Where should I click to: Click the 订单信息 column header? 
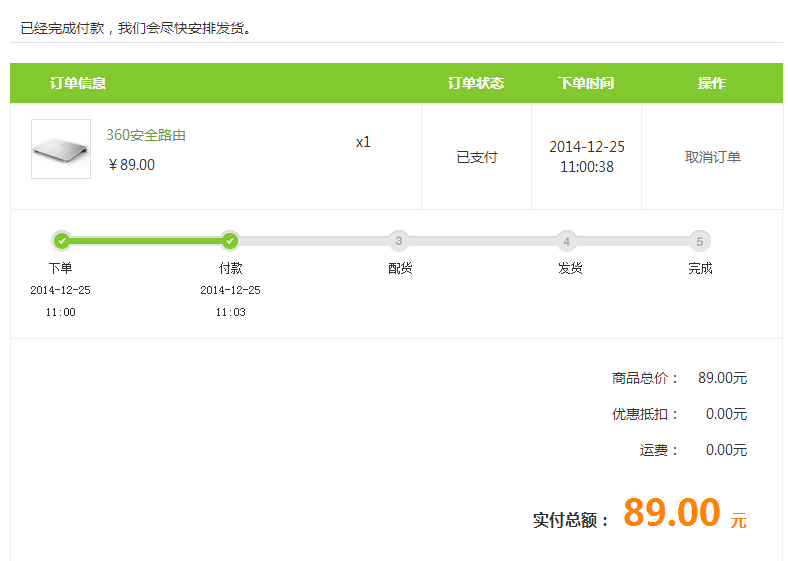(78, 83)
